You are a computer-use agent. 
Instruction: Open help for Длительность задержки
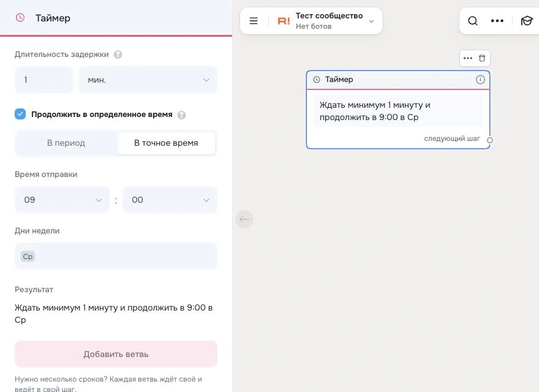point(118,55)
